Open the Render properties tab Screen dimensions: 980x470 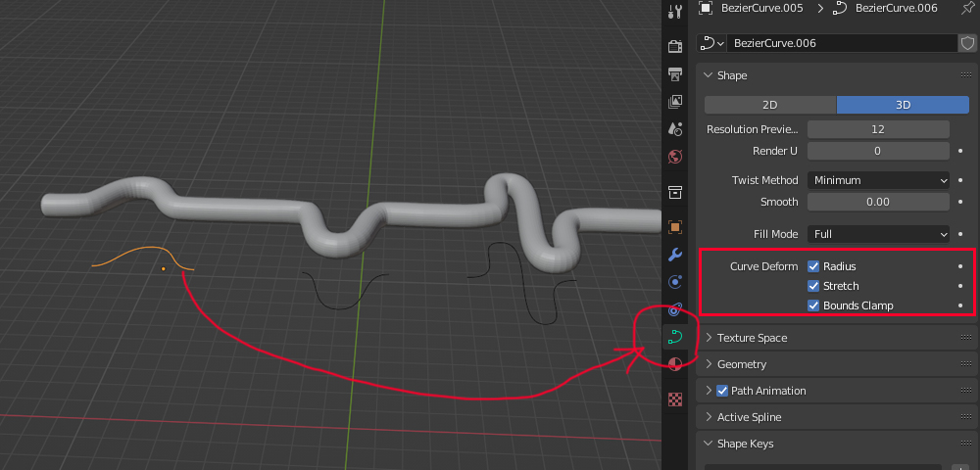pyautogui.click(x=675, y=46)
